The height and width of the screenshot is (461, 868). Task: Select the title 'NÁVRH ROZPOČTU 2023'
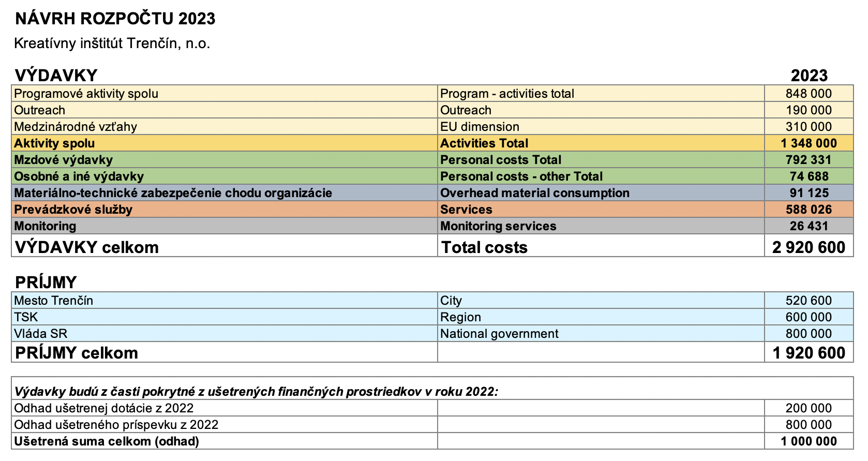click(x=115, y=19)
